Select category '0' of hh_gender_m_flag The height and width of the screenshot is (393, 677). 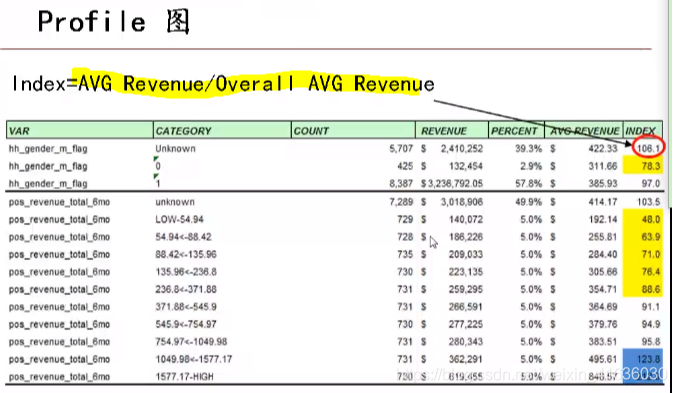[158, 166]
